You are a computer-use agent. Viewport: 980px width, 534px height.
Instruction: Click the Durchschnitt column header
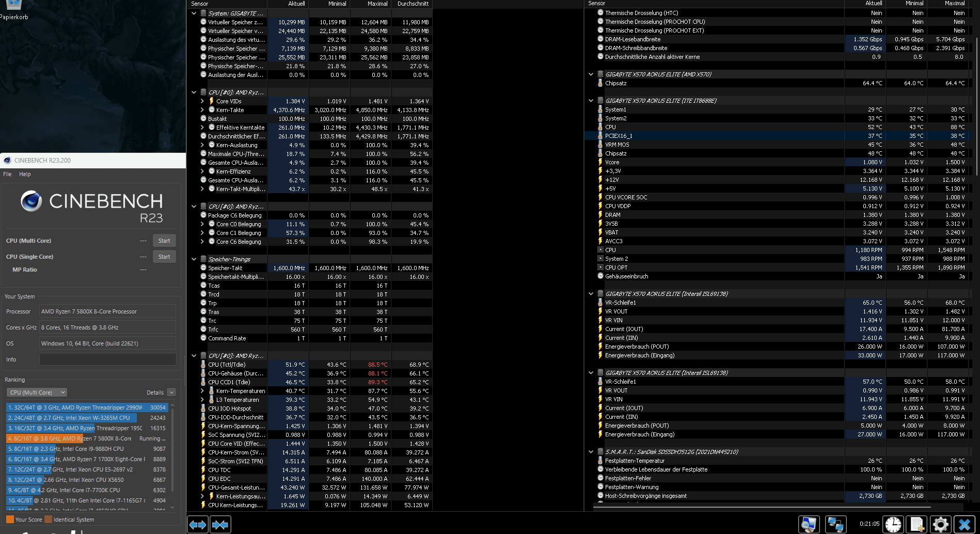click(412, 4)
